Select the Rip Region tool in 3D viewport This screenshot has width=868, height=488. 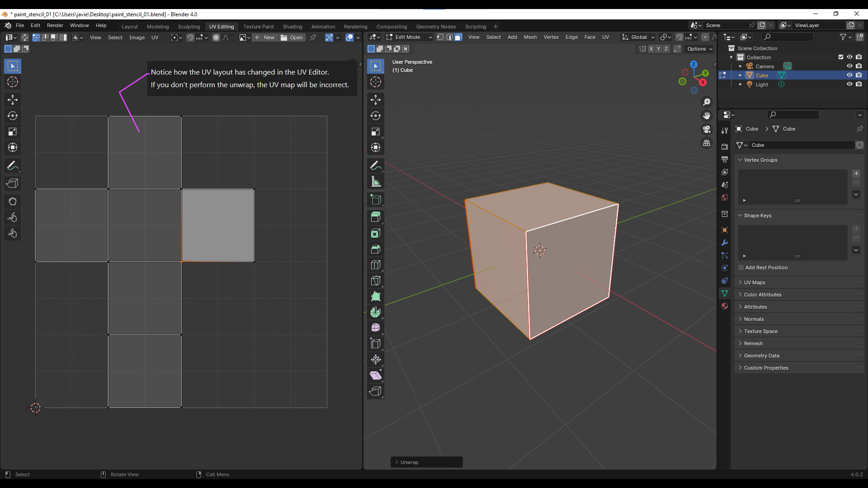point(376,391)
